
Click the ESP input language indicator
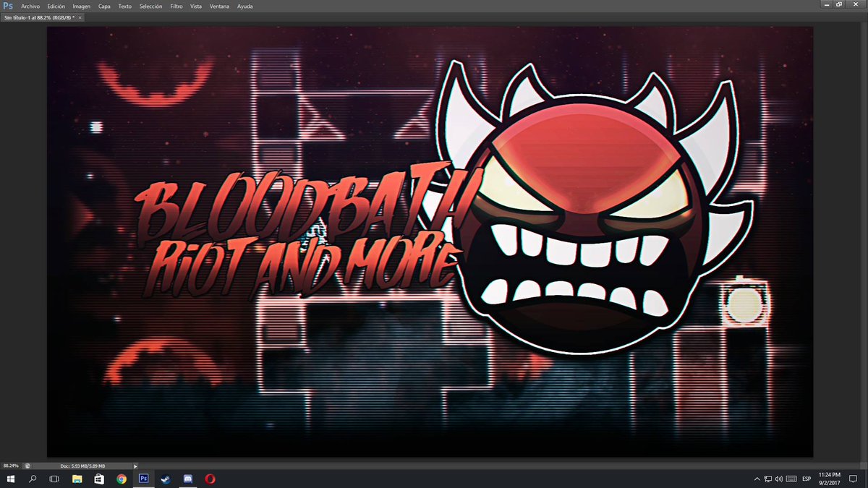tap(807, 479)
